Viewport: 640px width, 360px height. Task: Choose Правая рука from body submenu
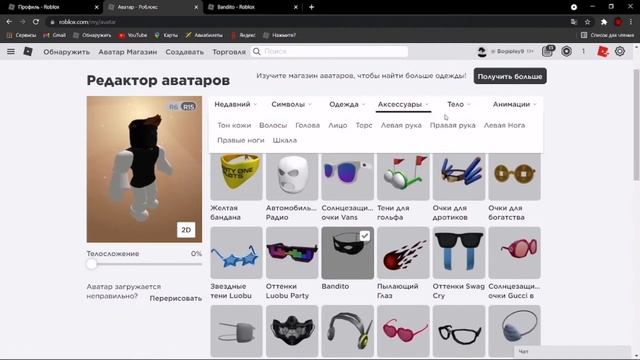click(x=452, y=125)
